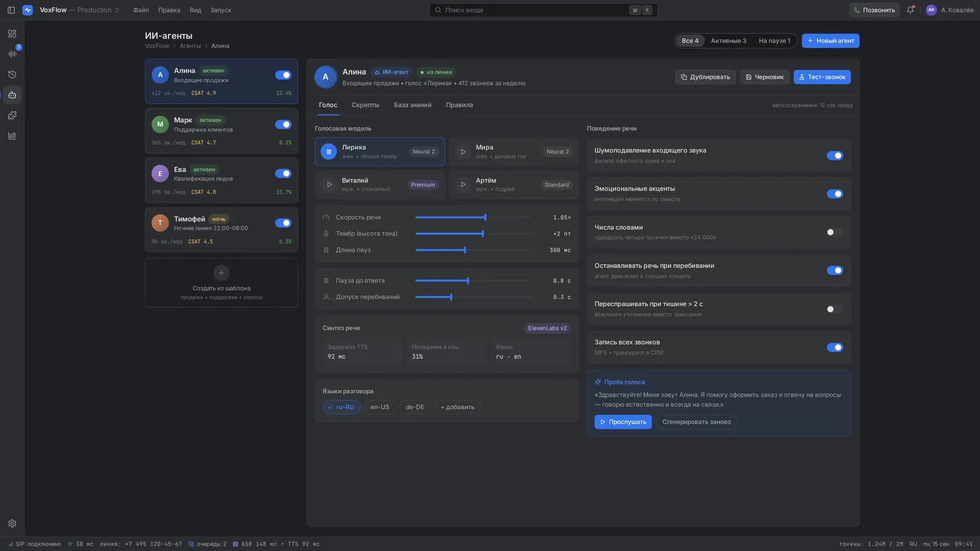Disable Запись всех звонков switch
The height and width of the screenshot is (551, 980).
(x=835, y=347)
